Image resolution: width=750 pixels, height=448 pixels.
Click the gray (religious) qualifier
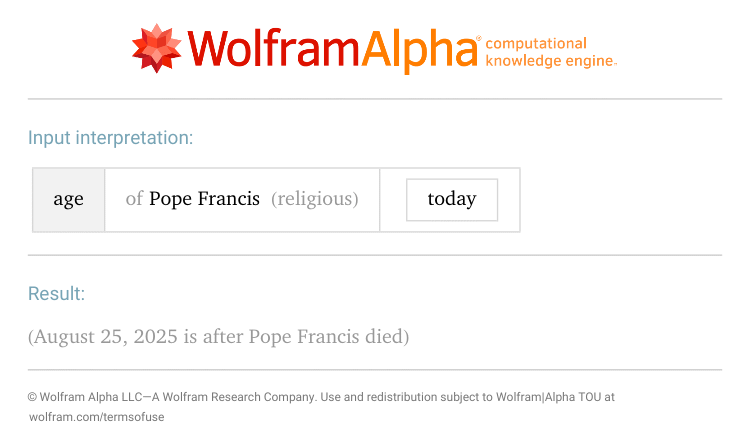point(315,199)
